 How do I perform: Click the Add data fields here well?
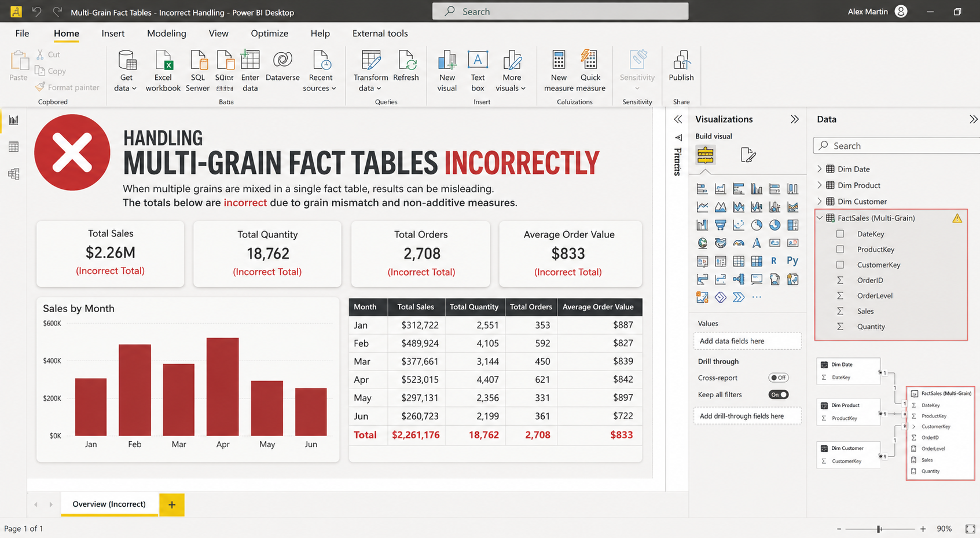747,341
